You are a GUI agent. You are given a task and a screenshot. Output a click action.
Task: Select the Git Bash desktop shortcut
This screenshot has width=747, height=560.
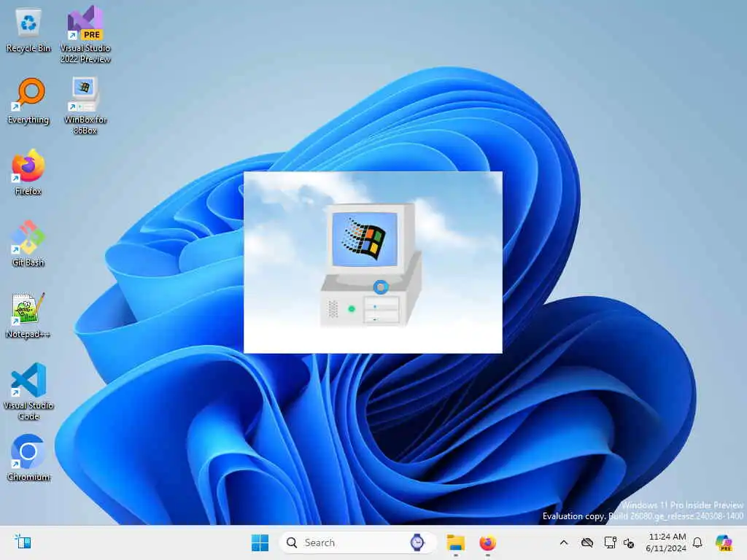point(28,244)
